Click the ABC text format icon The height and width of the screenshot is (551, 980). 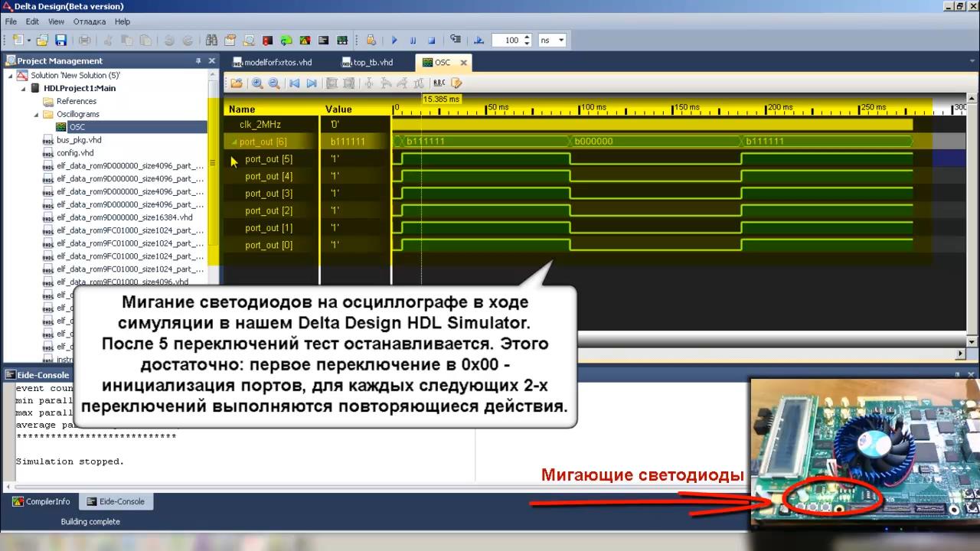coord(439,83)
